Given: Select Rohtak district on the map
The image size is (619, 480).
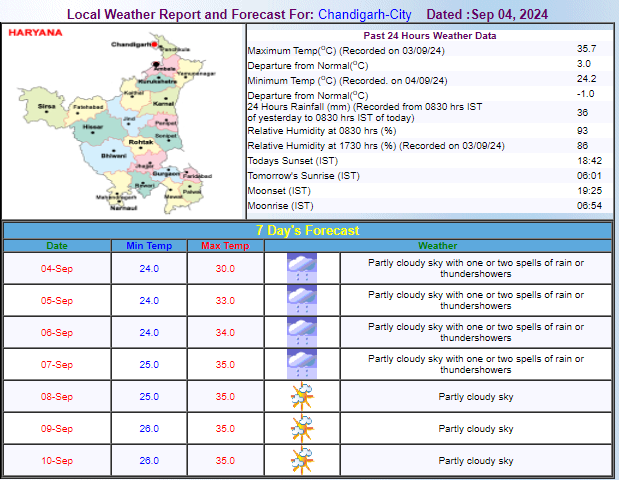Looking at the screenshot, I should pos(141,142).
